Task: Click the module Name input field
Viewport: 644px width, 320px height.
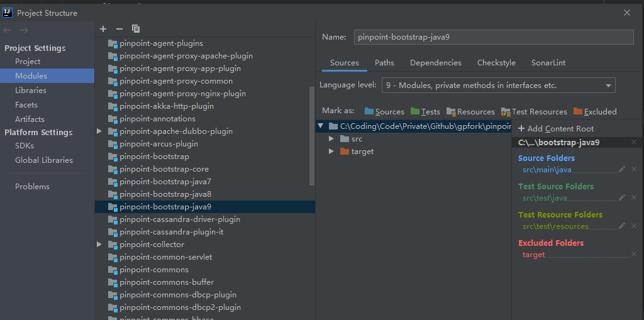Action: click(x=494, y=37)
